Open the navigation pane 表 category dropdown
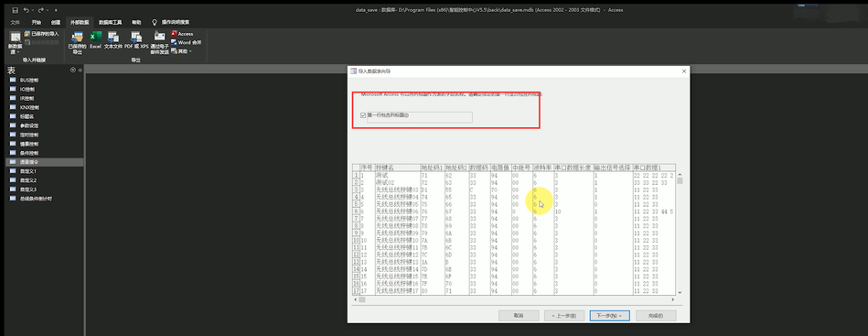 coord(73,70)
